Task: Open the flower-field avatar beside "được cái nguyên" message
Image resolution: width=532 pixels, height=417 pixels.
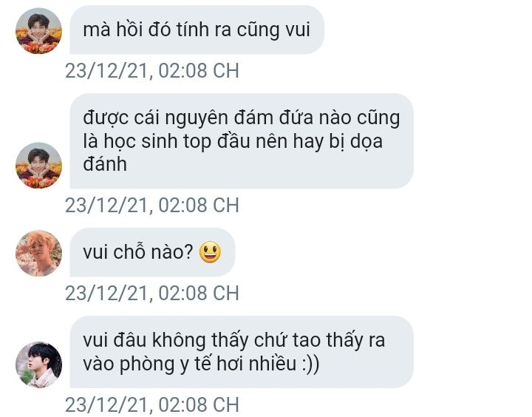Action: point(38,166)
